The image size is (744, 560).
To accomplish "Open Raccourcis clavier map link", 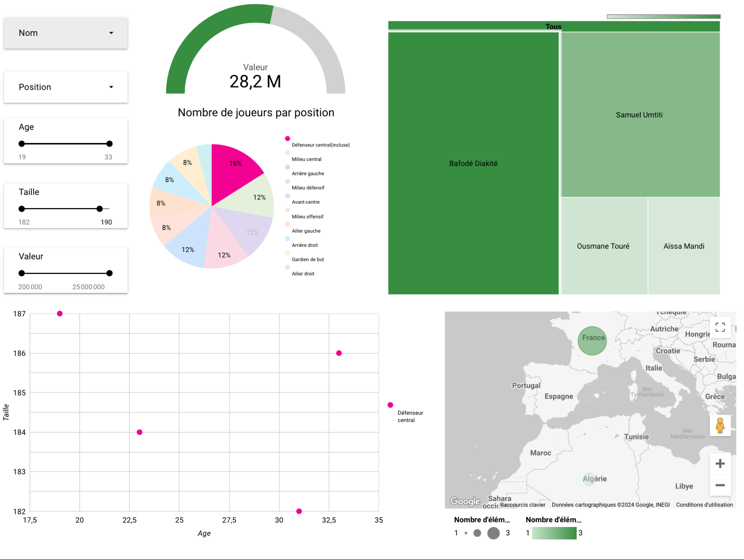I will (522, 505).
